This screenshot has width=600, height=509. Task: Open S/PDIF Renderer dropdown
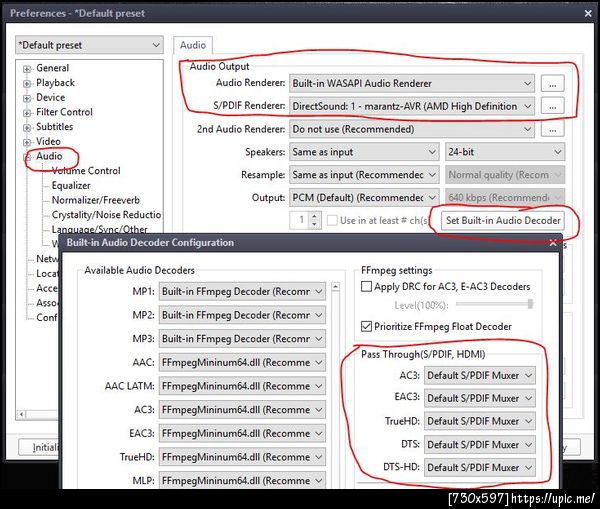point(412,106)
